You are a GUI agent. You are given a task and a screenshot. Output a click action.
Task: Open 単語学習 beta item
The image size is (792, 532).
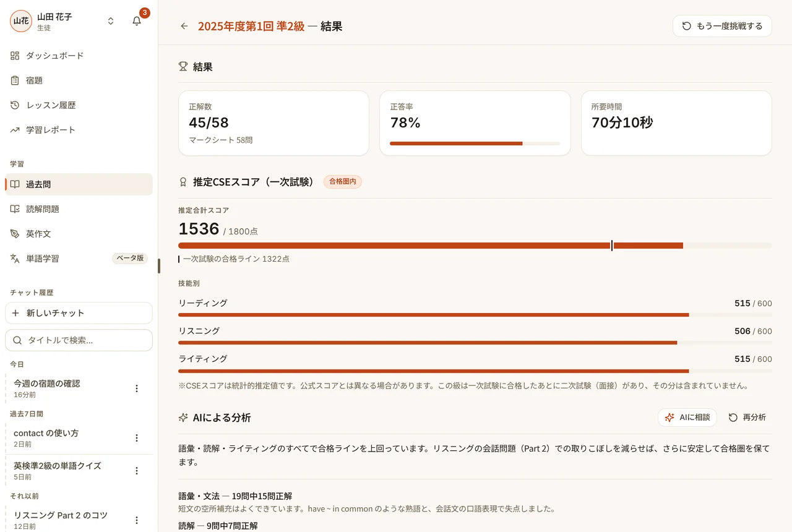(79, 259)
